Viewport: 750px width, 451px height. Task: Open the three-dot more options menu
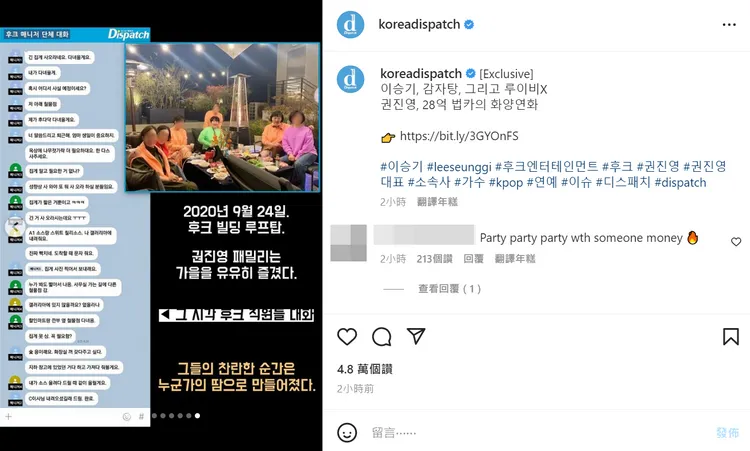click(x=729, y=24)
